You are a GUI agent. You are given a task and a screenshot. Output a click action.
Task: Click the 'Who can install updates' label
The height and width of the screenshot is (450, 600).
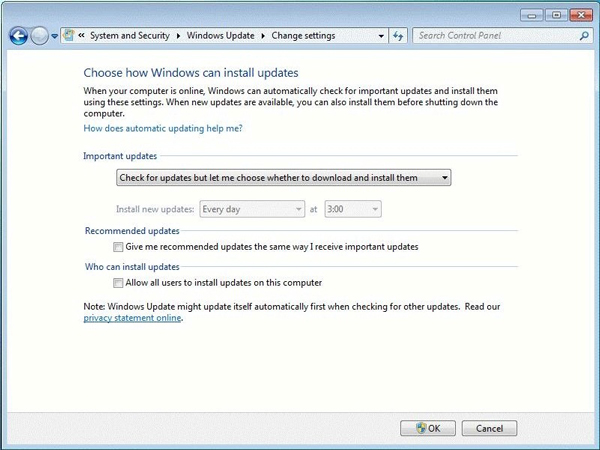click(132, 267)
